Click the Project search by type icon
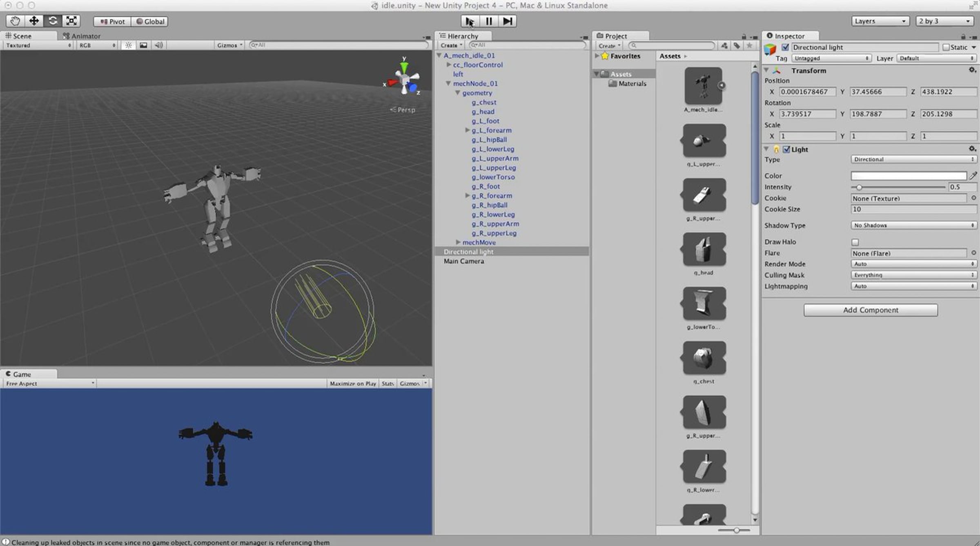 pos(724,45)
